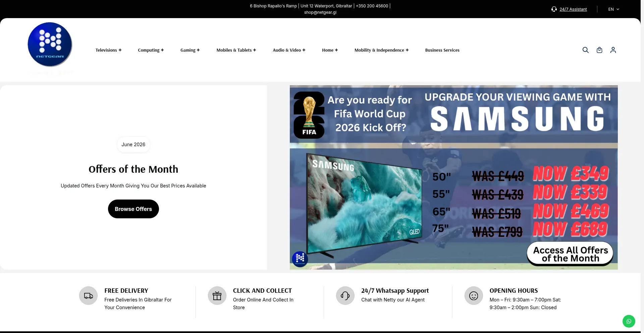Click the WhatsApp Support headset icon
Image resolution: width=644 pixels, height=333 pixels.
pyautogui.click(x=345, y=296)
